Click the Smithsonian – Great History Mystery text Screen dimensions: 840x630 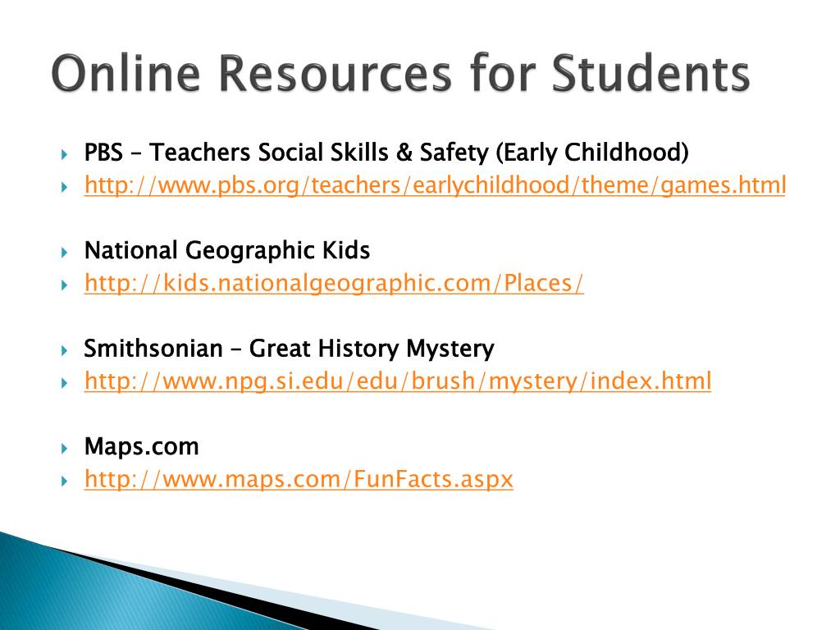[x=289, y=349]
